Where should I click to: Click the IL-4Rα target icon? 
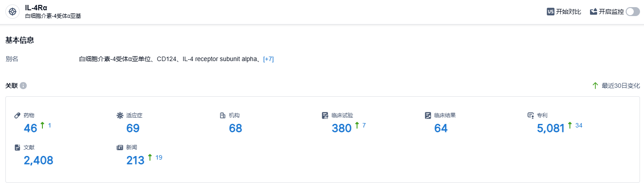click(x=12, y=11)
